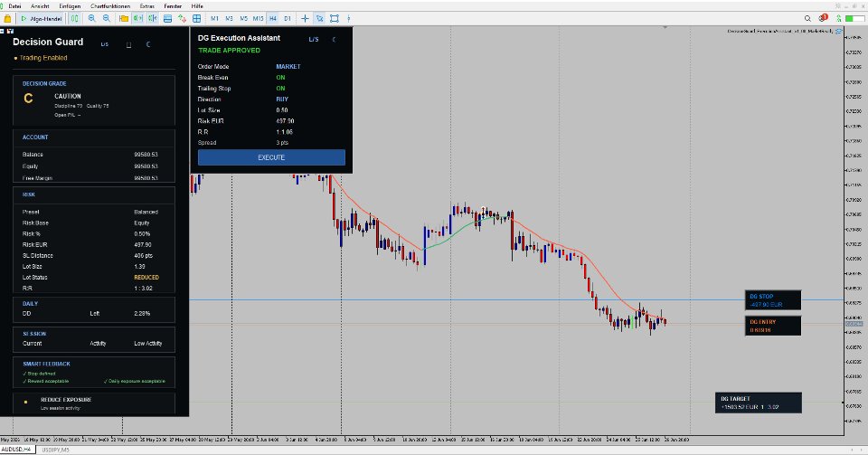Click L/S in Decision Guard header
Image resolution: width=868 pixels, height=455 pixels.
tap(105, 44)
